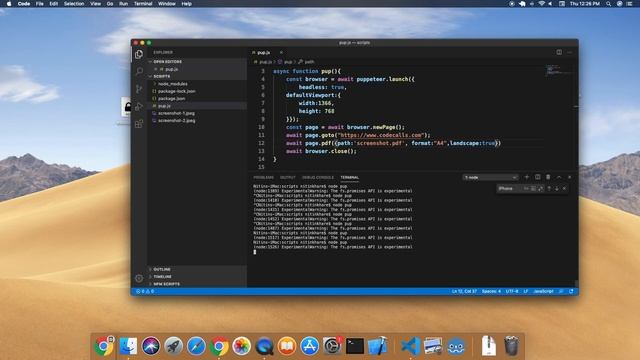
Task: Click the LF end-of-line status item
Action: point(526,291)
